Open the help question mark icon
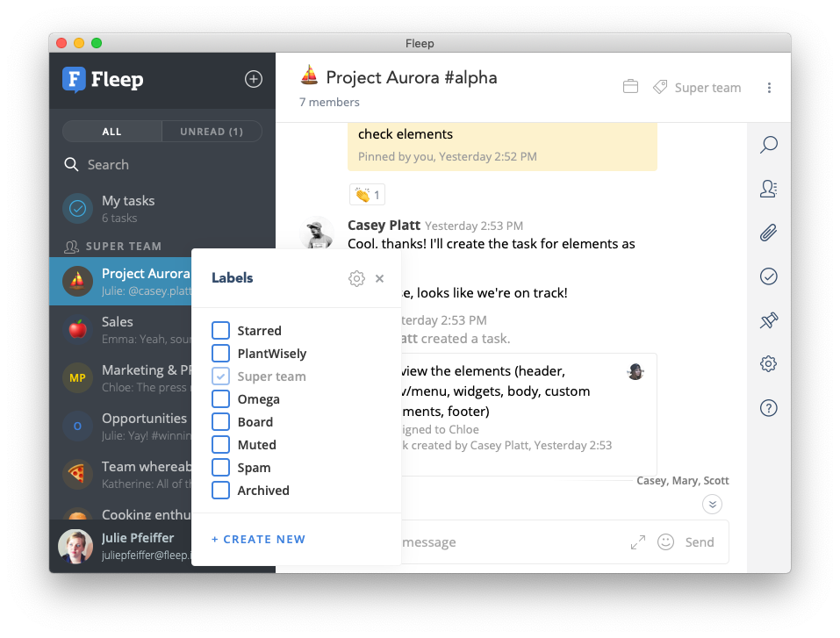The image size is (840, 638). (x=769, y=408)
